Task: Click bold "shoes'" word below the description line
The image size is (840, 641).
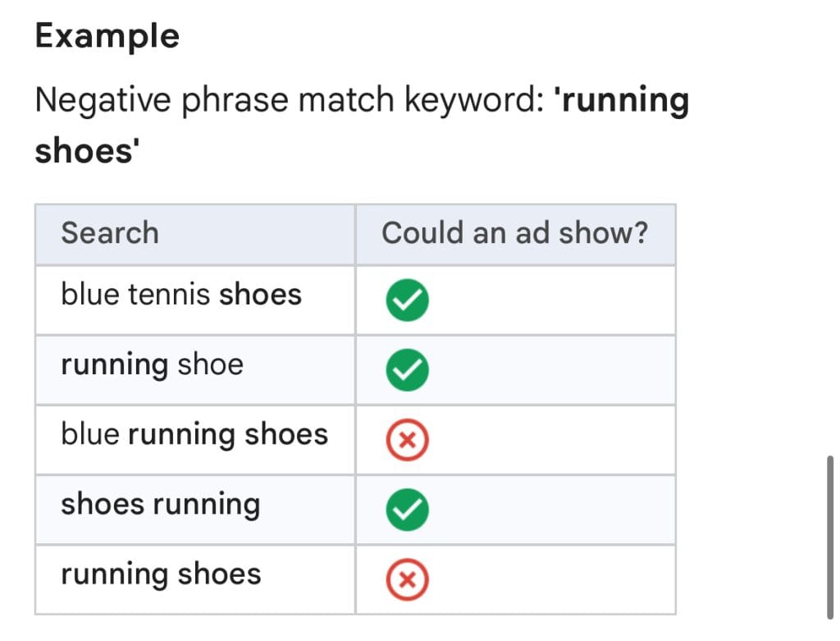Action: pyautogui.click(x=85, y=152)
